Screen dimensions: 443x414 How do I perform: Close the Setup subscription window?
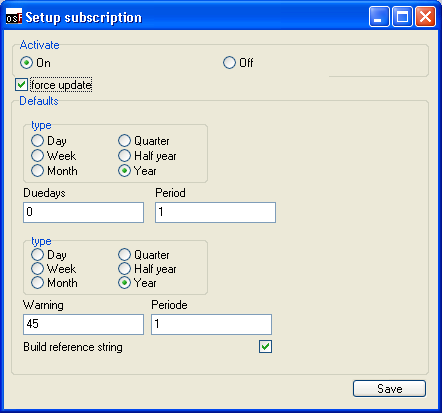click(425, 16)
